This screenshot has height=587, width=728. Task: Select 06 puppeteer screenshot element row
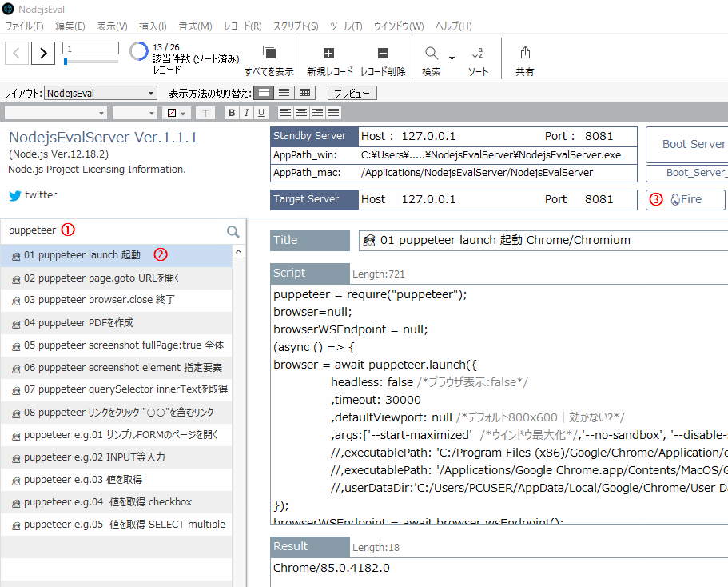click(x=116, y=368)
